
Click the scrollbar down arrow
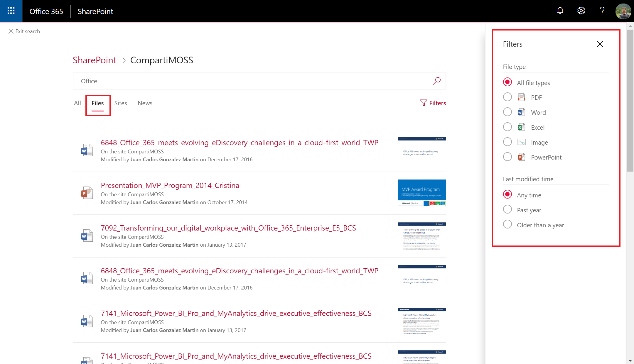click(630, 360)
